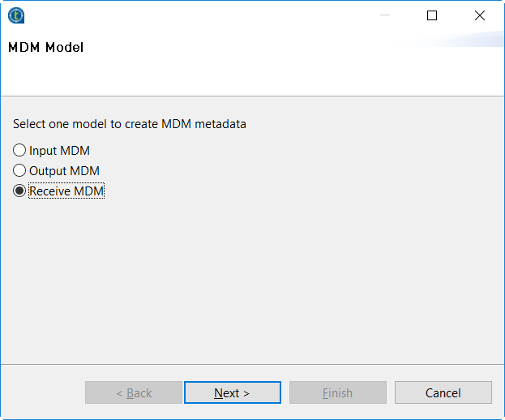Select the Input MDM radio button
The image size is (505, 420).
[19, 151]
